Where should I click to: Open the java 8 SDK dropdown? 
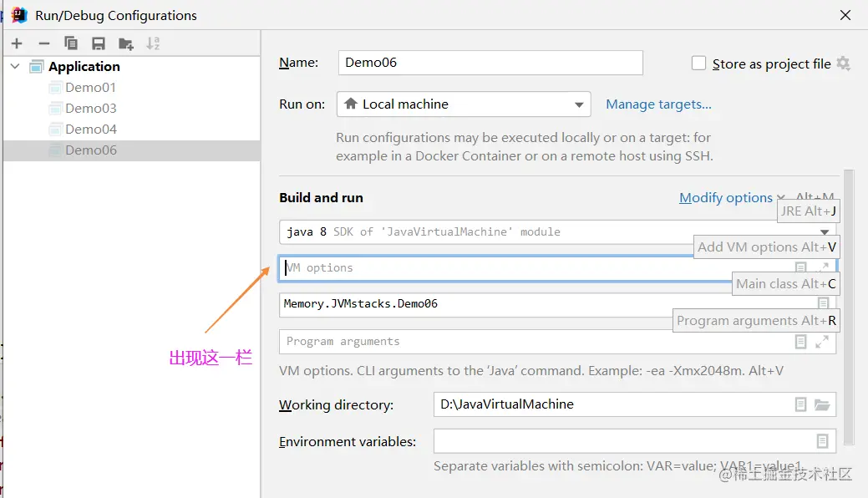coord(557,232)
